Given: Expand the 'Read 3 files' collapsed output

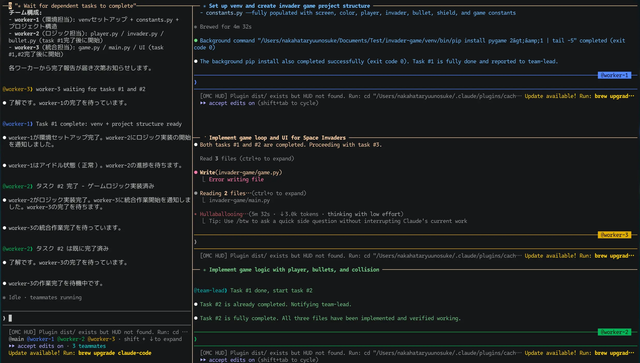Looking at the screenshot, I should [x=247, y=158].
